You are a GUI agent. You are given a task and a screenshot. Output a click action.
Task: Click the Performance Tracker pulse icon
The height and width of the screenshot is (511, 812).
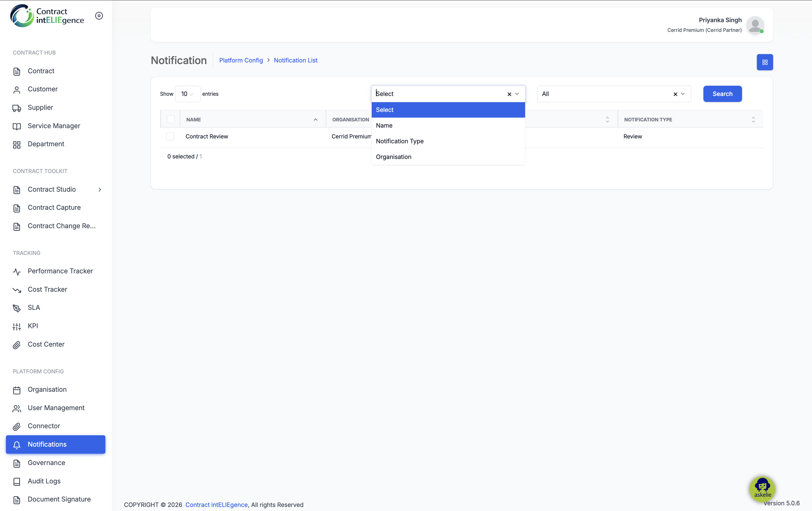point(16,272)
